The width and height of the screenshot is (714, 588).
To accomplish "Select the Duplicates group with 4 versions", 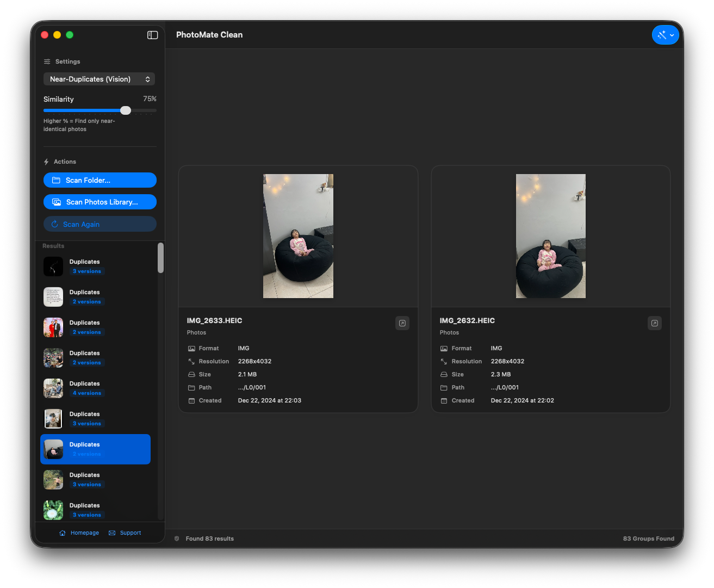I will pyautogui.click(x=95, y=388).
